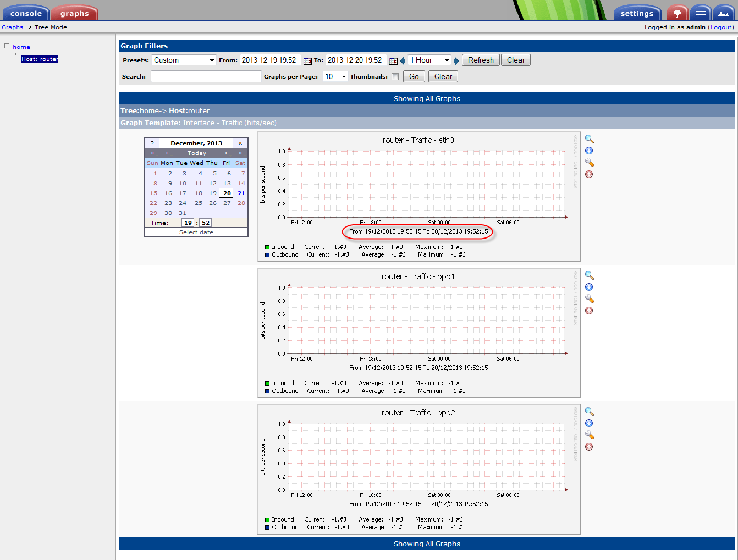
Task: Pick December 31 in the calendar
Action: 182,213
